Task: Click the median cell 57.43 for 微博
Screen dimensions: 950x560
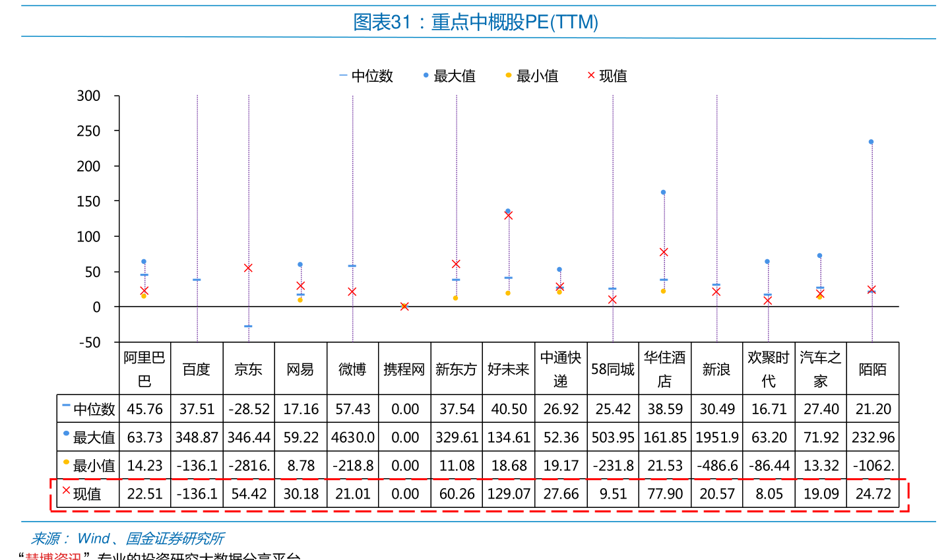Action: (353, 409)
